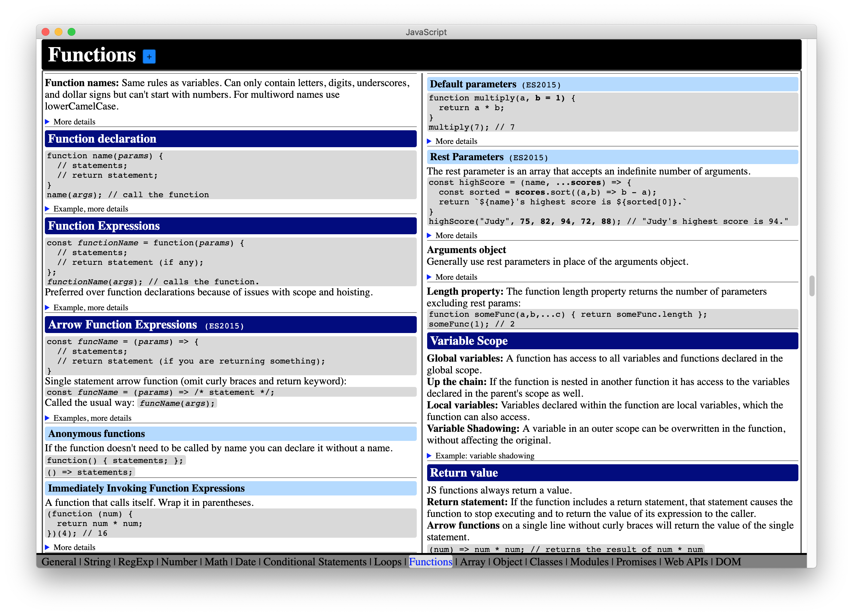Click the Variable Scope heading
The image size is (853, 616).
pos(613,341)
